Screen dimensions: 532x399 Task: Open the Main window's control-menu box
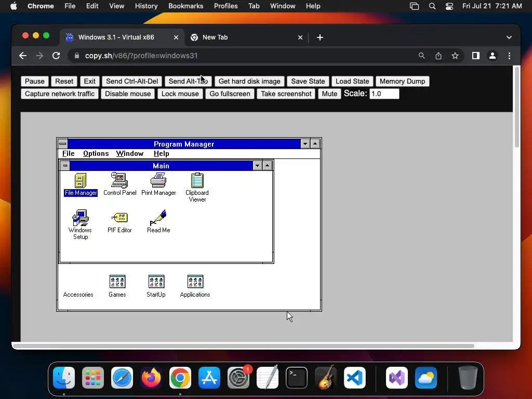tap(65, 166)
